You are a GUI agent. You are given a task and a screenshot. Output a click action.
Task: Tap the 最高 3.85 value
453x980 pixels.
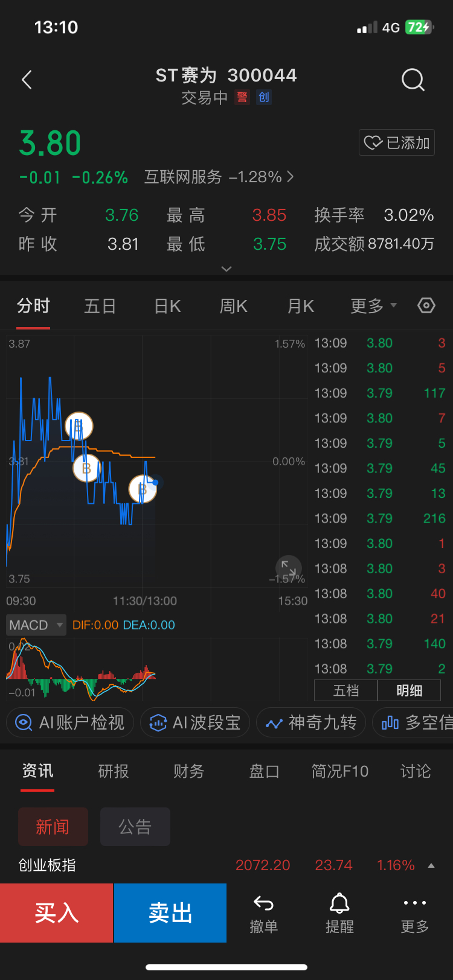click(x=269, y=215)
